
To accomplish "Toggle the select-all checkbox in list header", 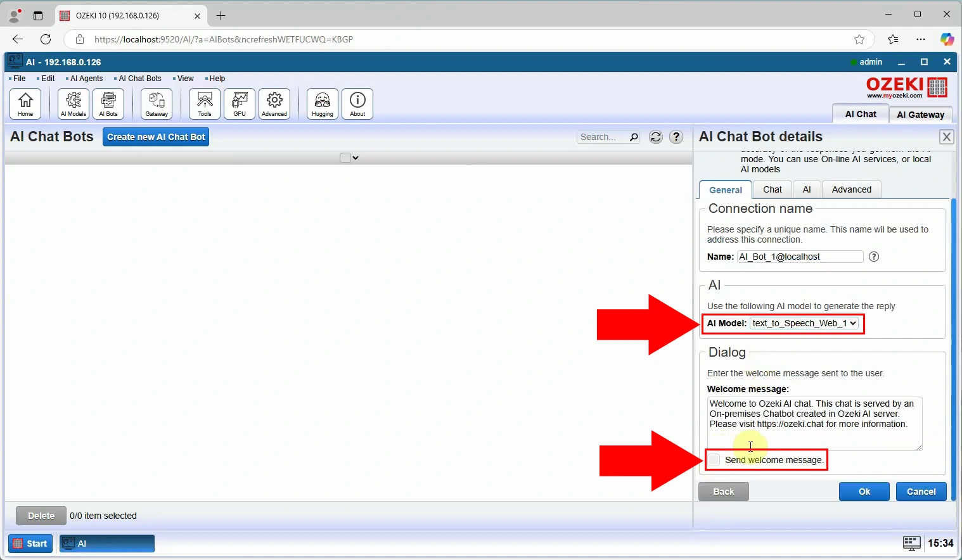I will pos(345,158).
